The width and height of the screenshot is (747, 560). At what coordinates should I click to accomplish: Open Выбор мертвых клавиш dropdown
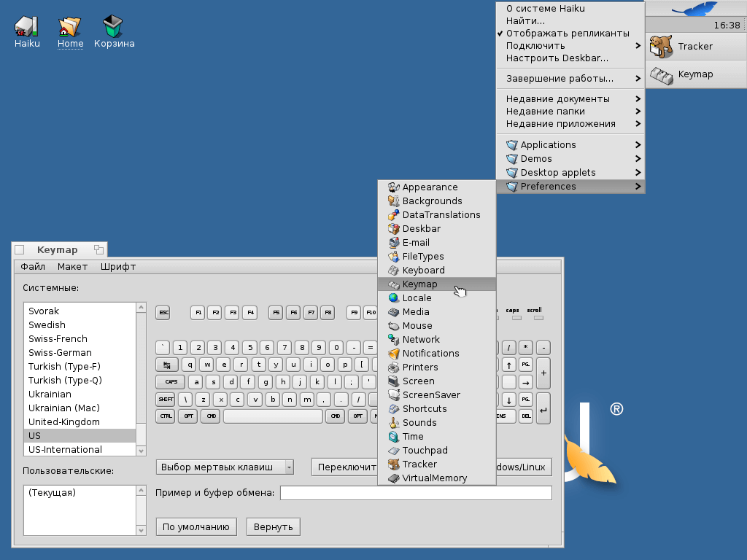tap(225, 467)
